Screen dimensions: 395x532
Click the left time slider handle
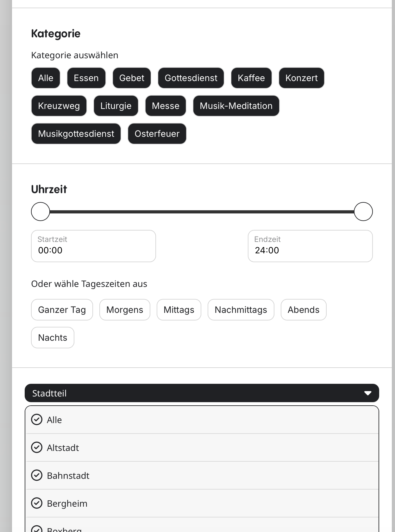coord(41,212)
